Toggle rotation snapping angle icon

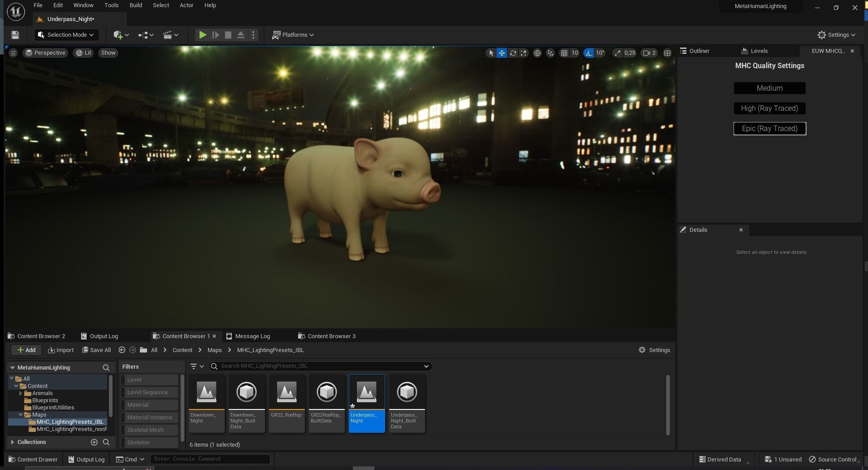[x=589, y=53]
